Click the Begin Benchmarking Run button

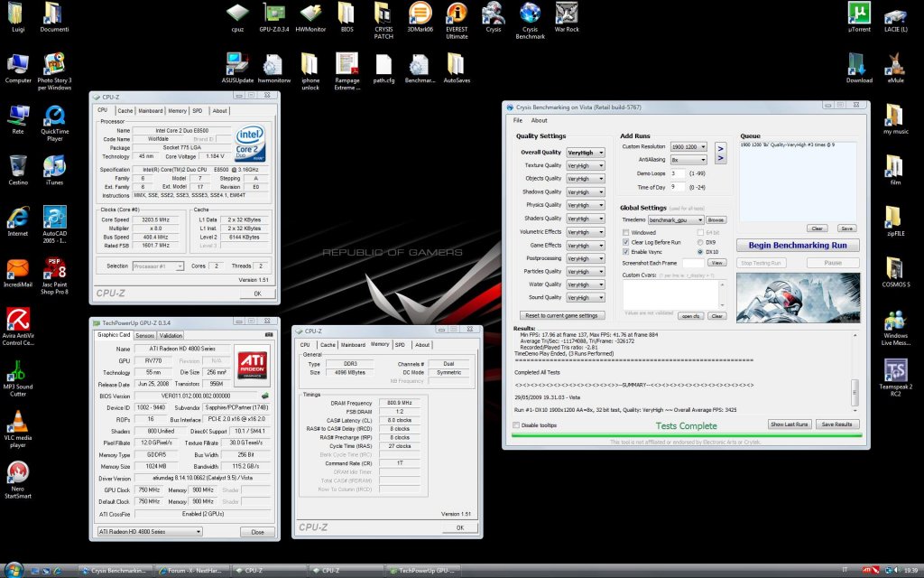point(798,246)
